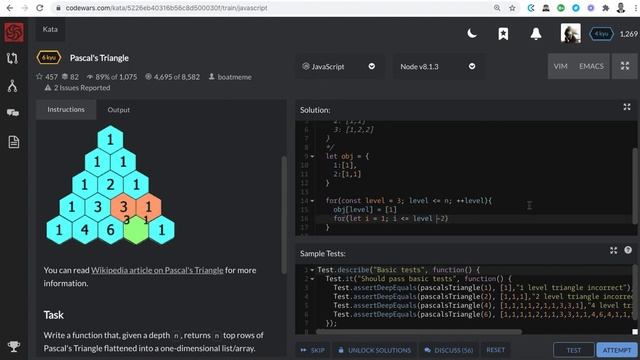Click the instructions panel vertical scrollbar

[x=284, y=215]
